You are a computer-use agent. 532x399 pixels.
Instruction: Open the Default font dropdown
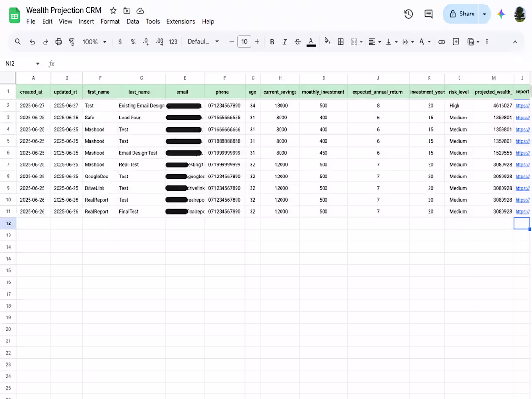coord(203,42)
